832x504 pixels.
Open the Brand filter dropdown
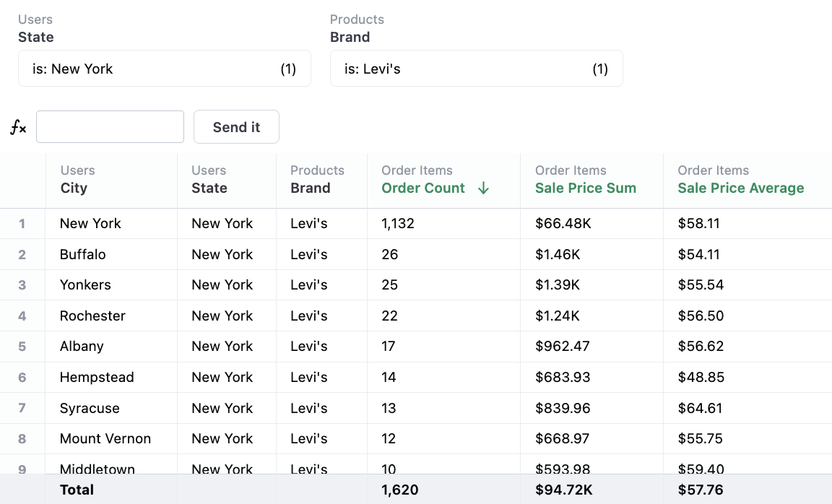tap(476, 69)
